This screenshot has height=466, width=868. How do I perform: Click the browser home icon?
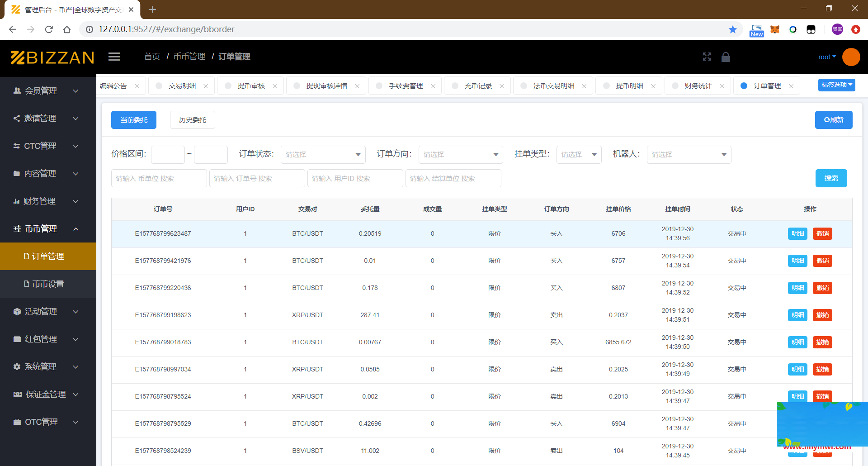[67, 29]
